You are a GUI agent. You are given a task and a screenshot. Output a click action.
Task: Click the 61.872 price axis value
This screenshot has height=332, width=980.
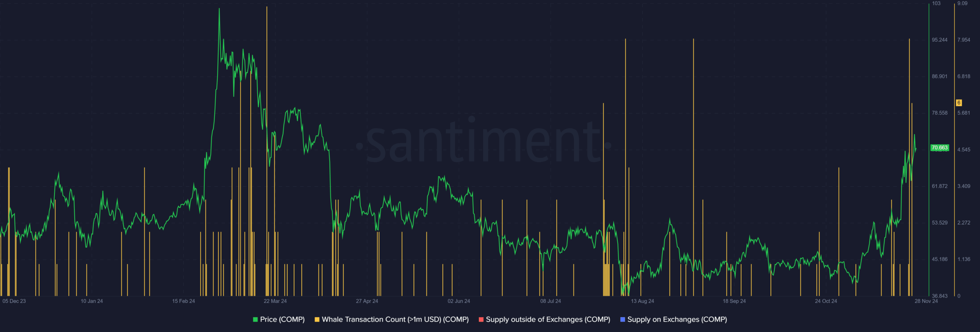(940, 186)
